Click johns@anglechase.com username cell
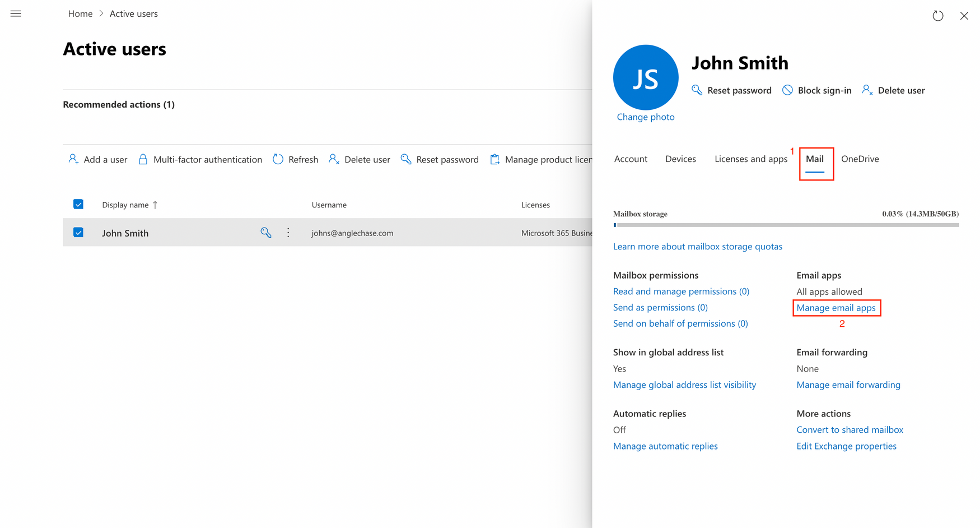 click(x=352, y=233)
